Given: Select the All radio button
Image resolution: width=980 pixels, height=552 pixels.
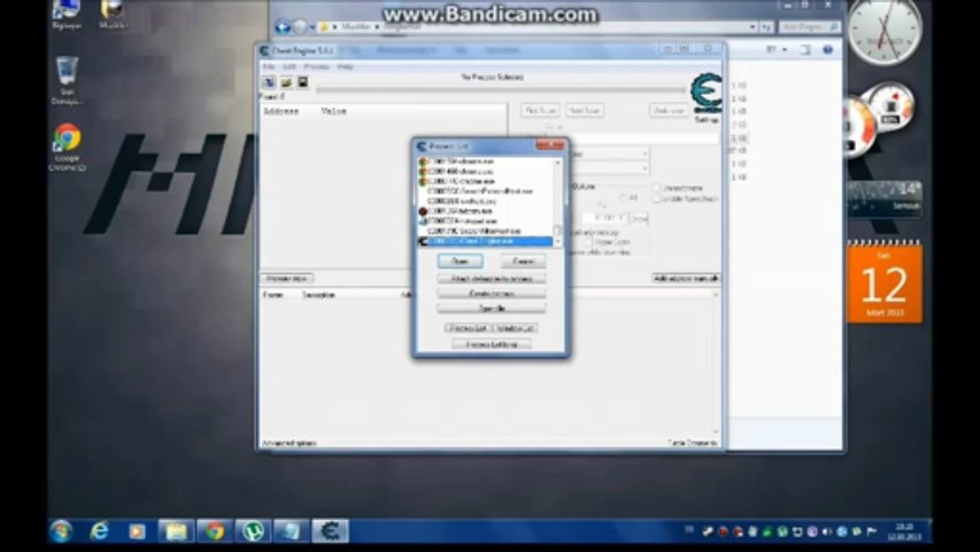Looking at the screenshot, I should tap(623, 198).
